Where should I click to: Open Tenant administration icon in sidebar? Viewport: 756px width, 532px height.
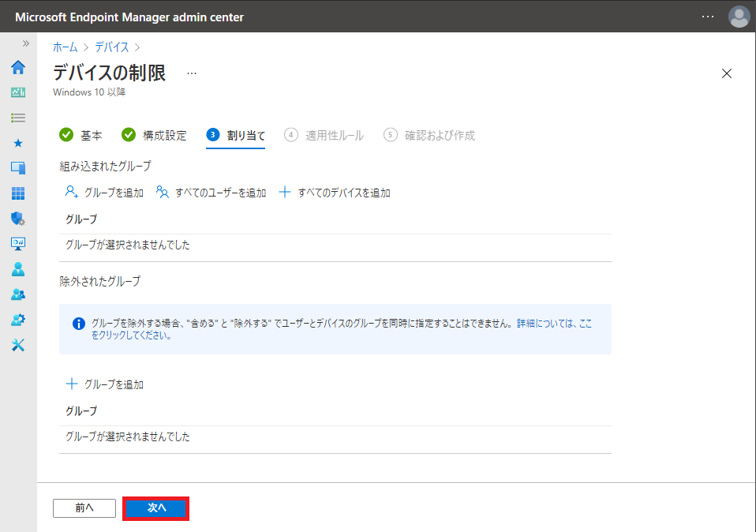coord(18,320)
